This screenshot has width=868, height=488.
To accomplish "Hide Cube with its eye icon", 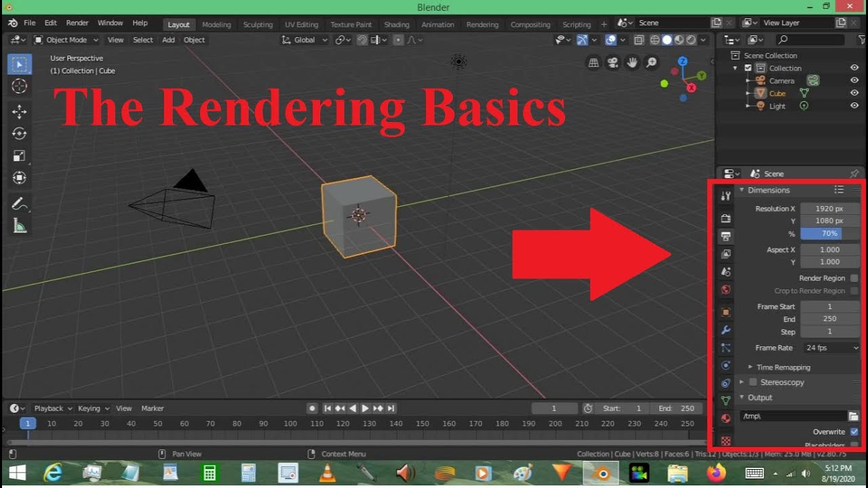I will pos(854,94).
